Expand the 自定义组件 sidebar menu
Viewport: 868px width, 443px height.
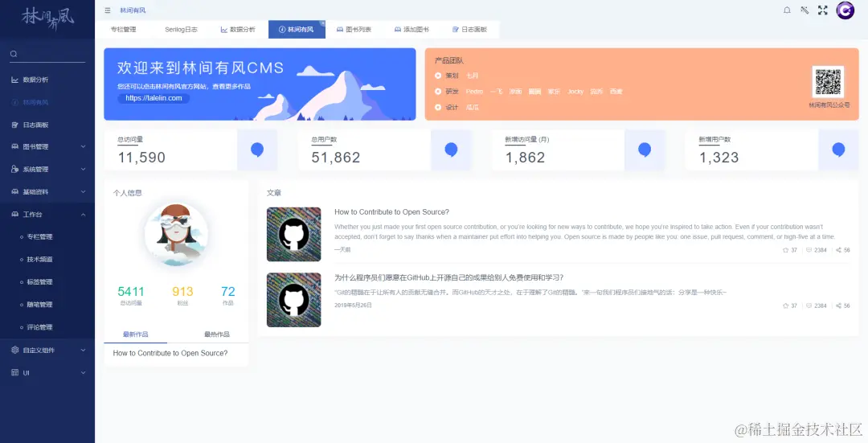click(47, 350)
